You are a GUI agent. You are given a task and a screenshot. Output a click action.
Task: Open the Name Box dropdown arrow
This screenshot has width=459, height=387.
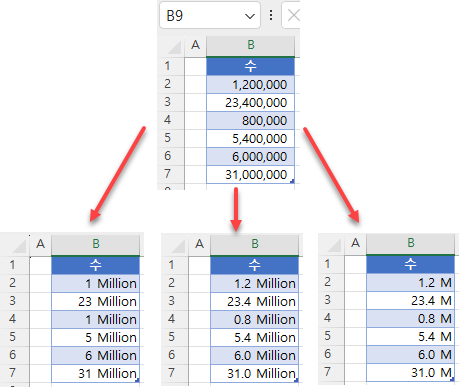pos(250,16)
